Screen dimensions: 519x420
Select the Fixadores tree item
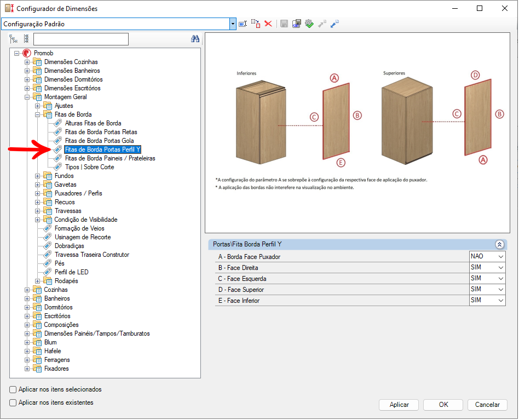point(56,369)
